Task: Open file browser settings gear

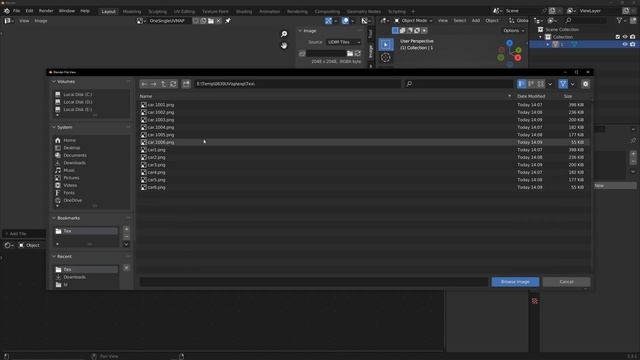Action: pyautogui.click(x=585, y=84)
